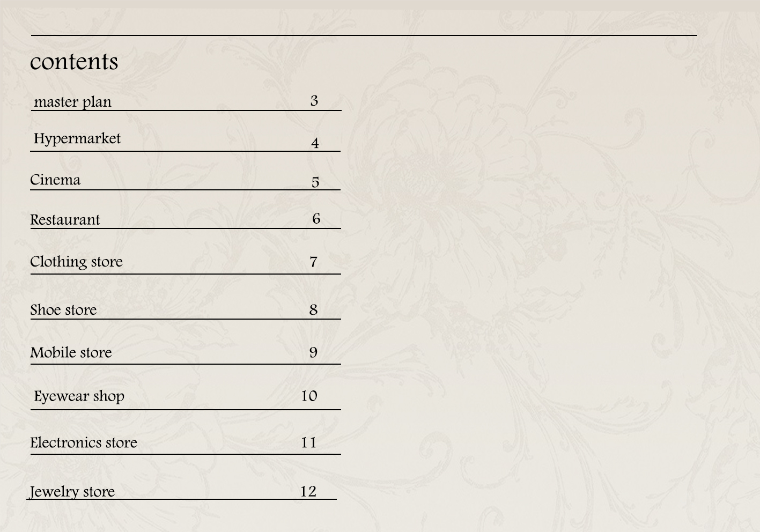This screenshot has width=760, height=532.
Task: Select the Jewelry store entry
Action: (72, 491)
